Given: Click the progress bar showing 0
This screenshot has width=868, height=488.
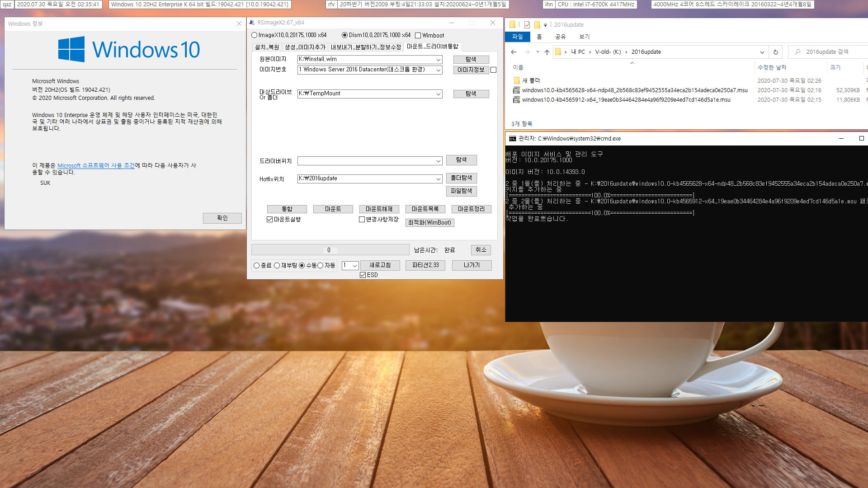Looking at the screenshot, I should pyautogui.click(x=330, y=250).
